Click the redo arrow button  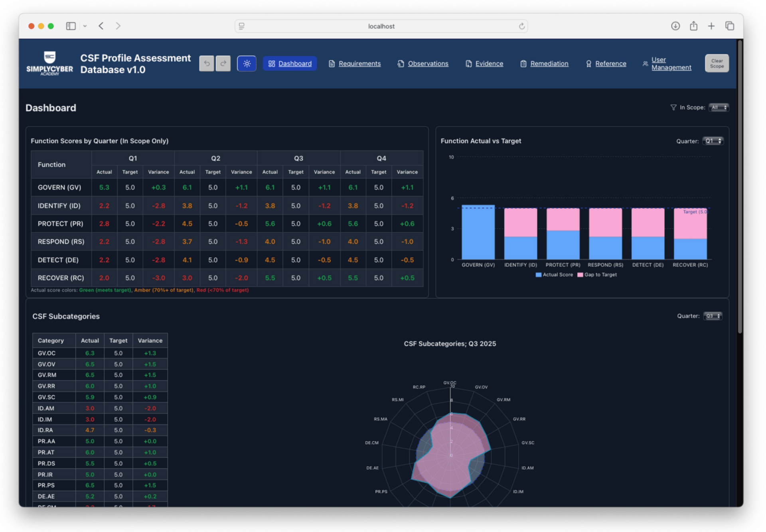(x=223, y=63)
